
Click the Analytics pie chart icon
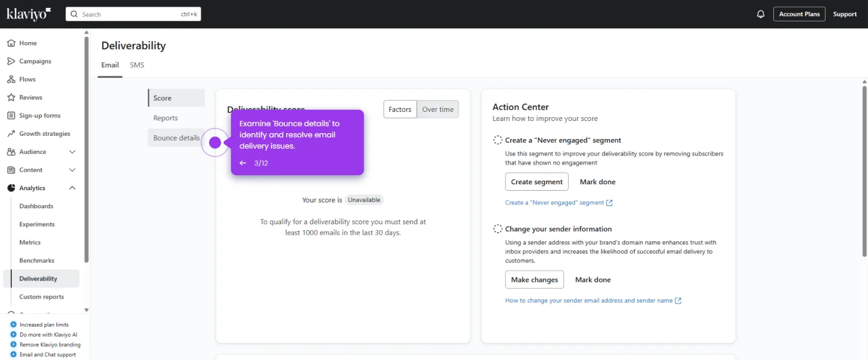pyautogui.click(x=11, y=188)
